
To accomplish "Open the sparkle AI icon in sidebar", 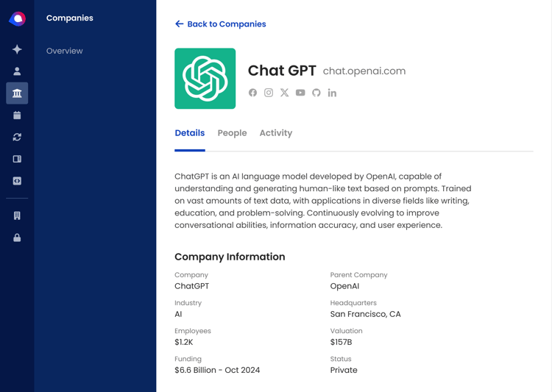I will 17,49.
